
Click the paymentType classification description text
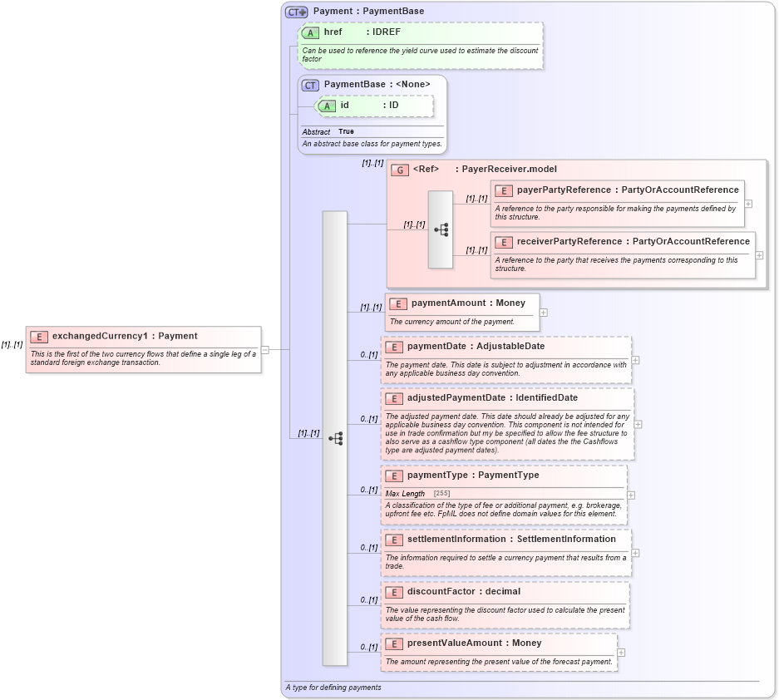503,510
